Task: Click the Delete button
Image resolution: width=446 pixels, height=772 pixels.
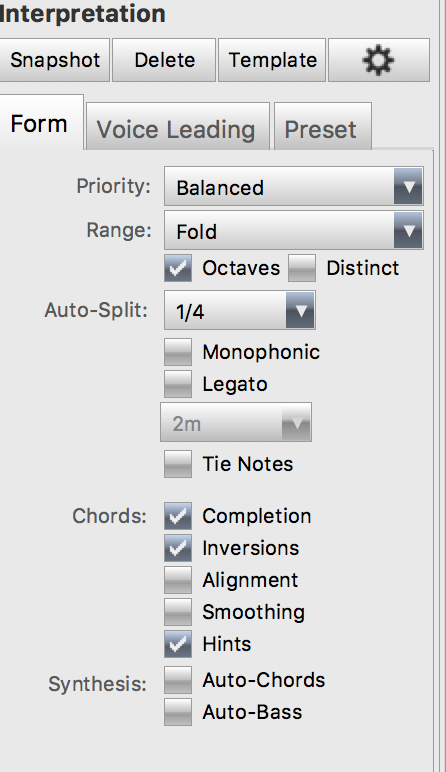Action: pyautogui.click(x=164, y=60)
